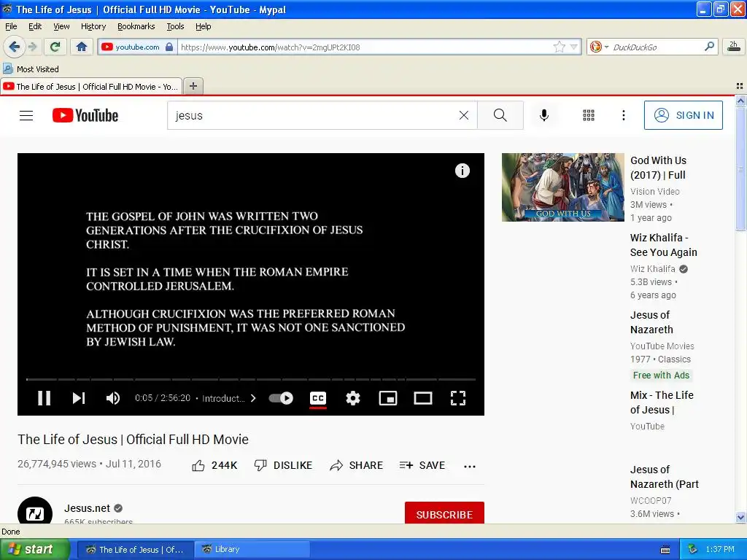The width and height of the screenshot is (747, 560).
Task: Open the History menu
Action: point(93,26)
